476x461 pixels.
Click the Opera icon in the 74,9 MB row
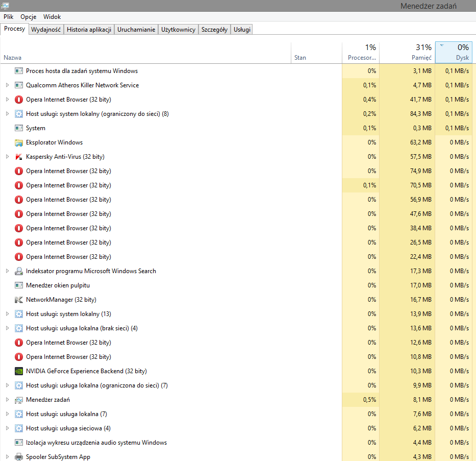pos(19,171)
